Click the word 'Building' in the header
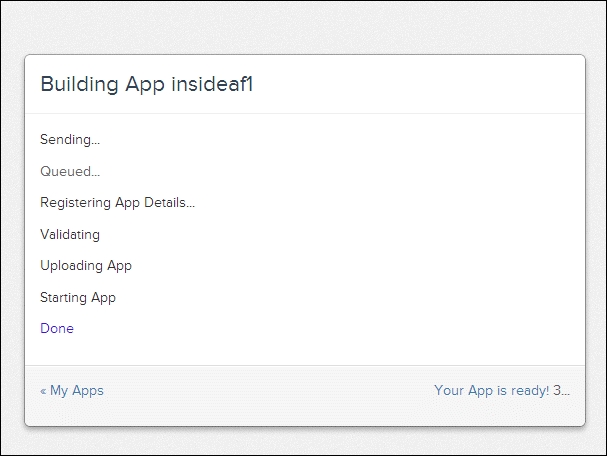 click(79, 84)
